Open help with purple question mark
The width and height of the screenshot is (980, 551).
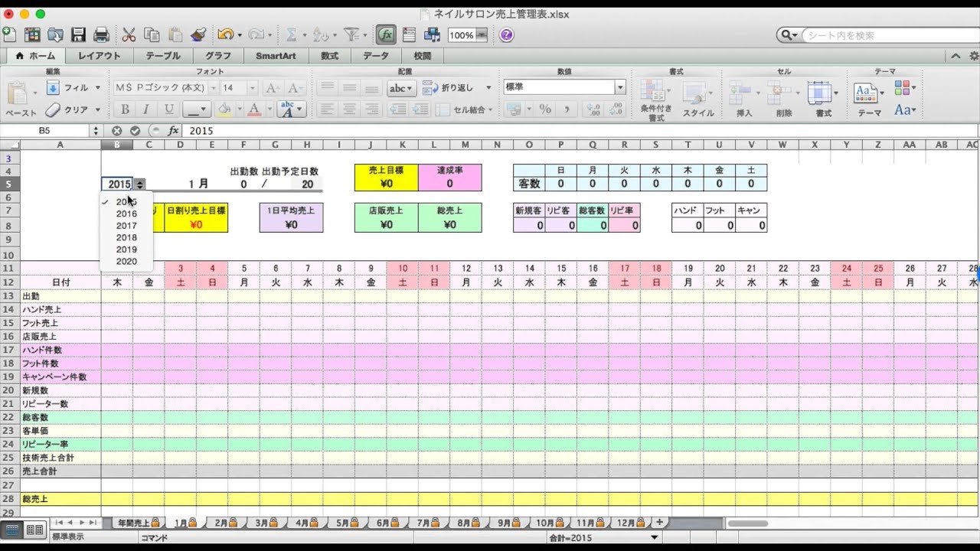click(x=506, y=35)
